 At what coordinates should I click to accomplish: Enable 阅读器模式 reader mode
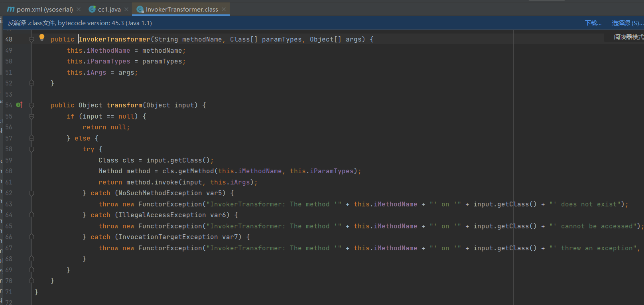click(628, 37)
